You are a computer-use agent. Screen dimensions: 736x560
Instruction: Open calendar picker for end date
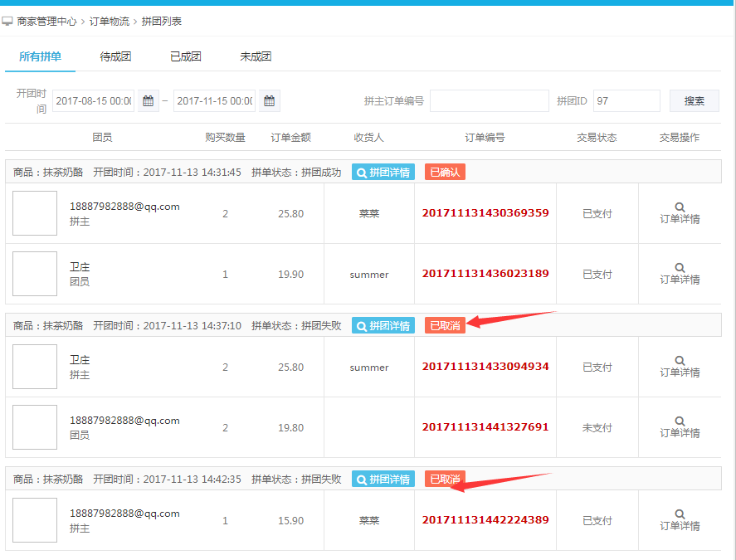(269, 101)
